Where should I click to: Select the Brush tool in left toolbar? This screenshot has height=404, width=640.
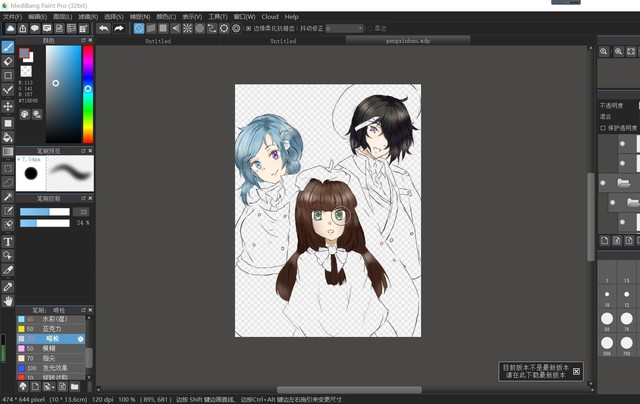8,47
